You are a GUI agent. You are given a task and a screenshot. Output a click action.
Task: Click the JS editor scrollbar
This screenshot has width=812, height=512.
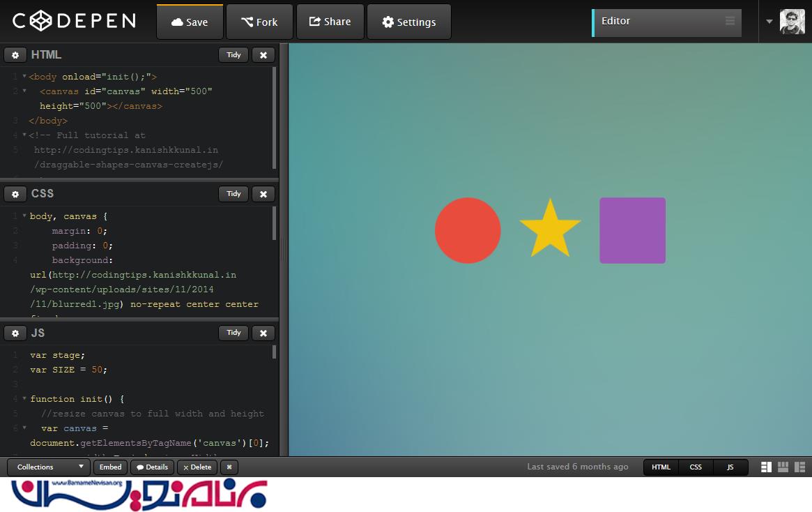coord(275,352)
